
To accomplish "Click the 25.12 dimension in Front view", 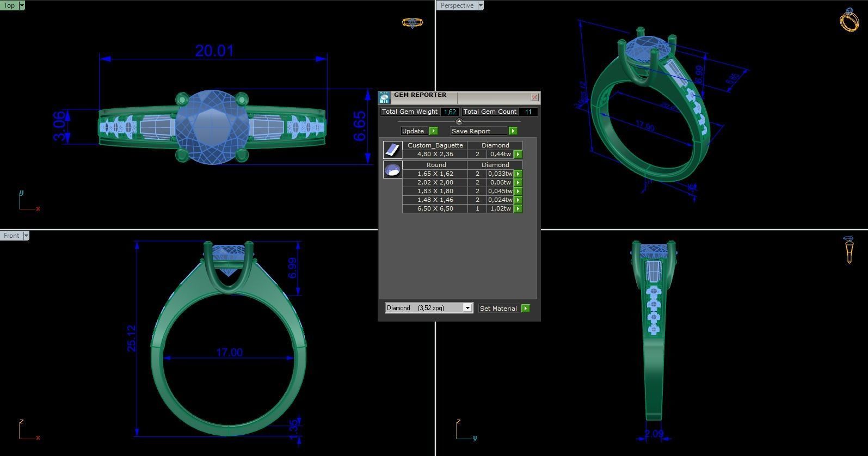I will pos(131,338).
